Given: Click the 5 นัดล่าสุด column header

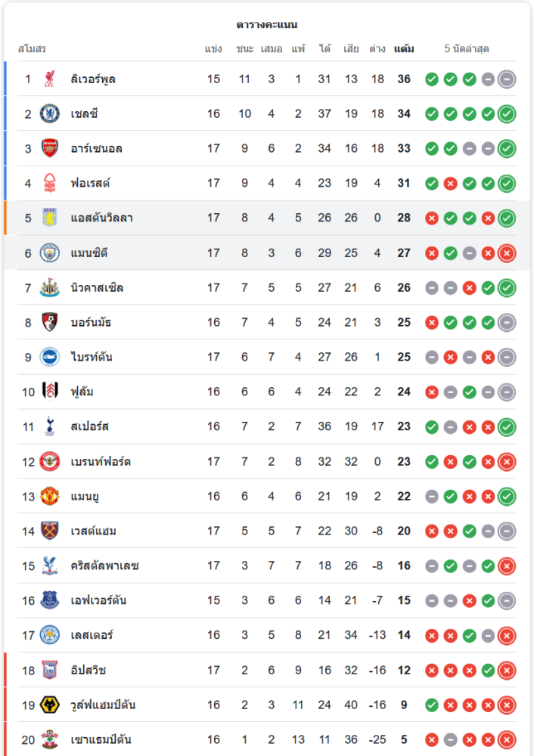Looking at the screenshot, I should coord(467,49).
